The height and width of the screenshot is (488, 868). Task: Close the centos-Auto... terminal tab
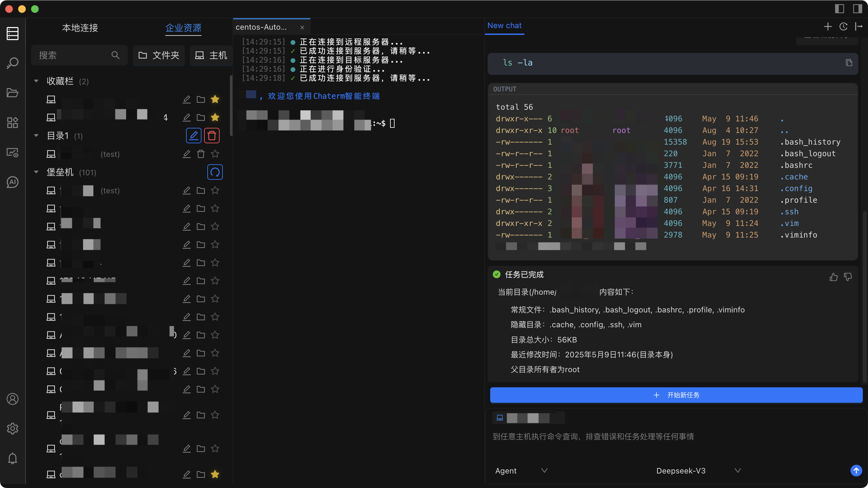tap(302, 27)
